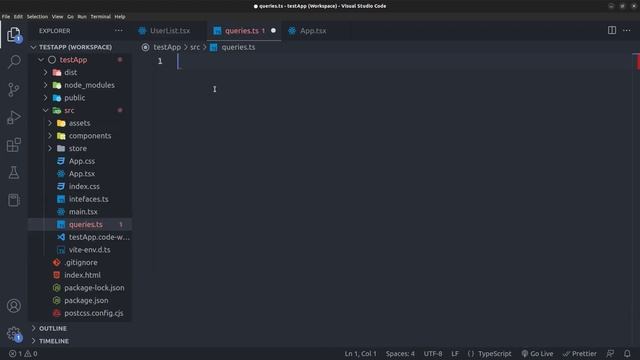Open the Selection menu
The width and height of the screenshot is (640, 360).
[x=37, y=17]
